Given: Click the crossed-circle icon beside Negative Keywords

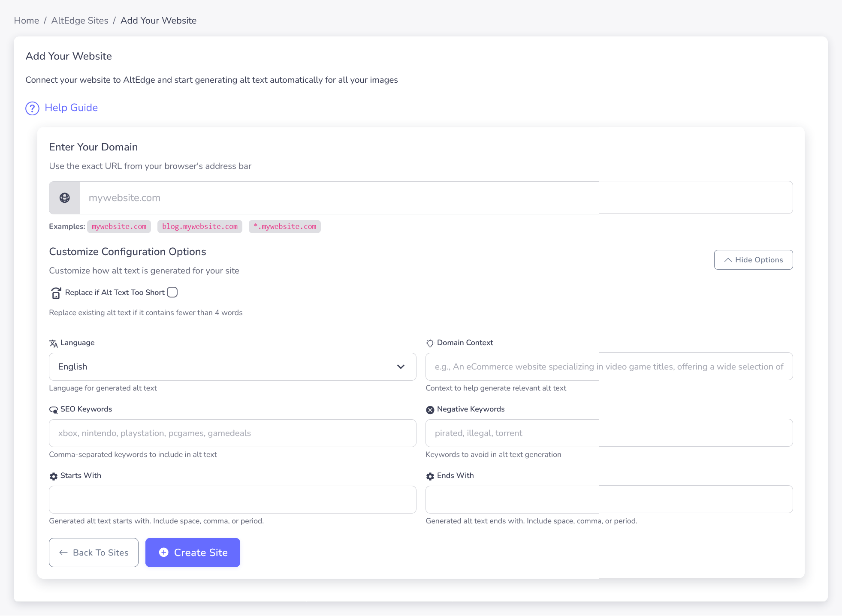Looking at the screenshot, I should [x=430, y=409].
